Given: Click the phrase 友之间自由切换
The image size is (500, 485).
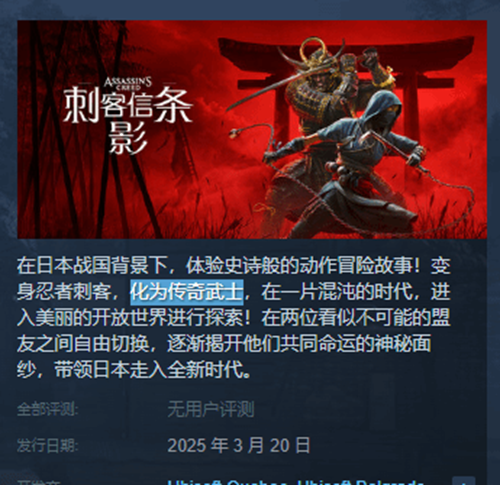Looking at the screenshot, I should [82, 343].
